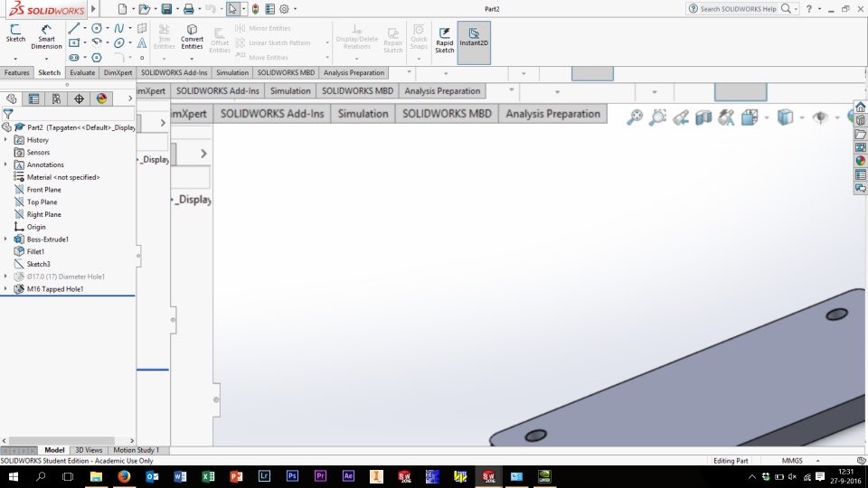
Task: Open Custom Properties icon in task pane
Action: 860,174
